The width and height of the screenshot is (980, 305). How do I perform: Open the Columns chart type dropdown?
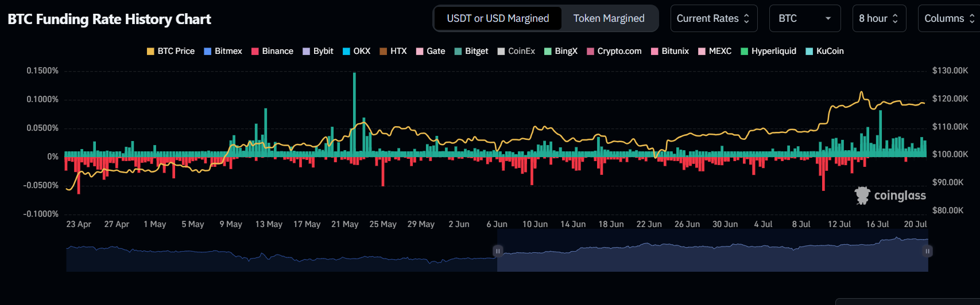click(x=949, y=18)
